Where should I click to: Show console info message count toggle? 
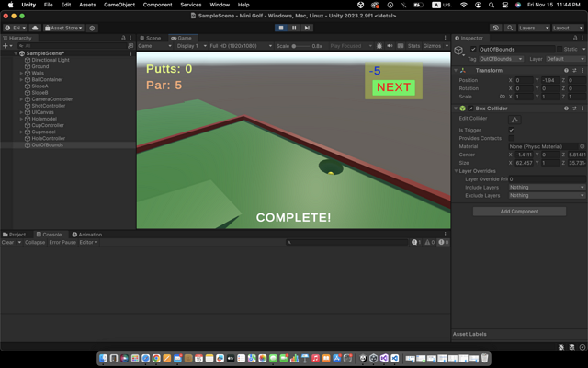point(416,242)
